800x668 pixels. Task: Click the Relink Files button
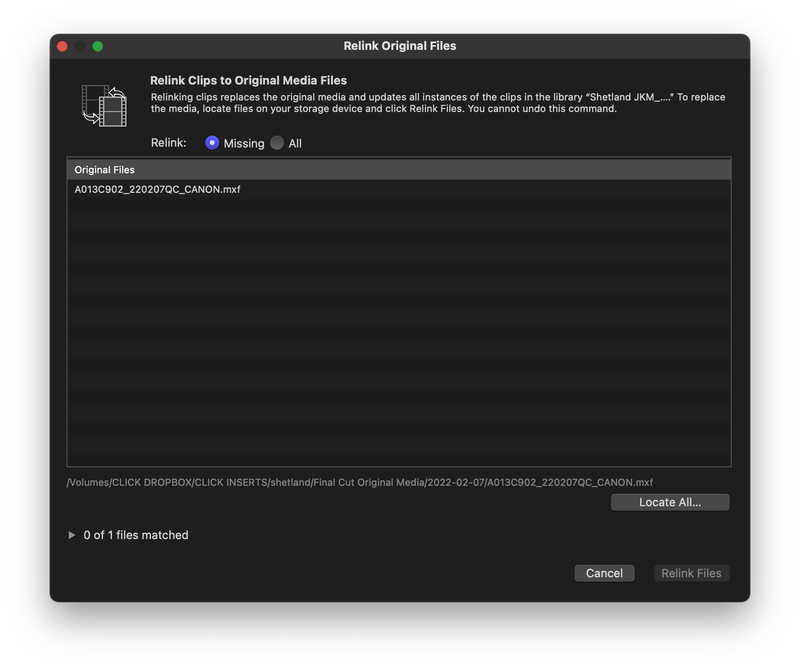tap(691, 573)
